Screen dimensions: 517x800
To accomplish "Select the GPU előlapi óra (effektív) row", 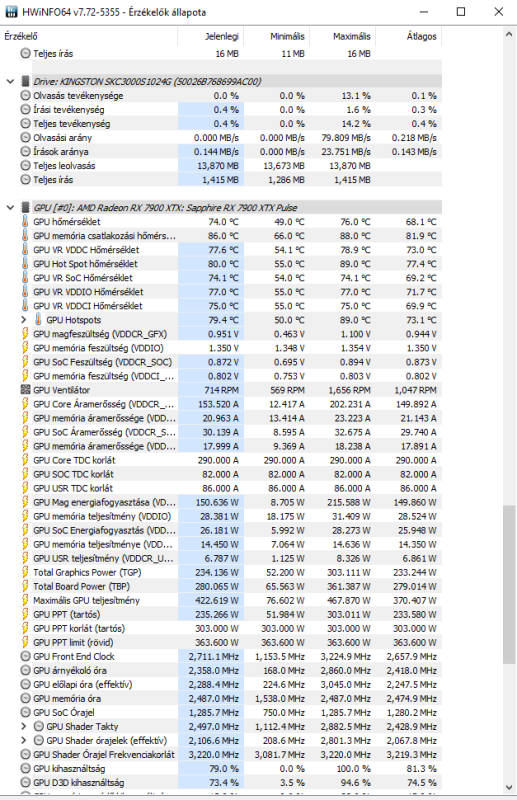I will tap(230, 685).
